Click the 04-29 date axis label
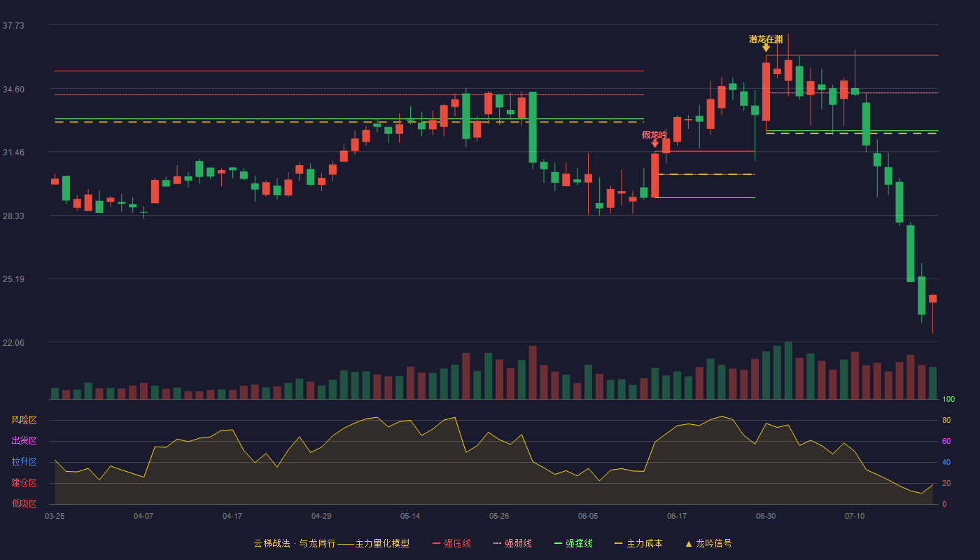 (321, 516)
